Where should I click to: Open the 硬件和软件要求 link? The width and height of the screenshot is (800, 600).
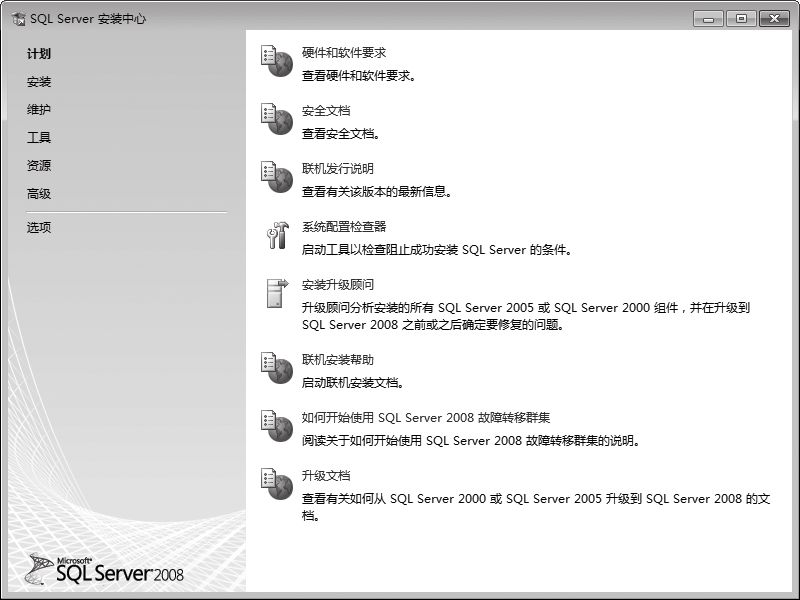pos(344,53)
